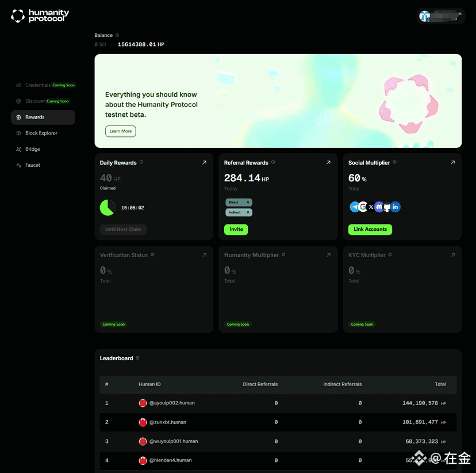Select Rewards in the sidebar
Viewport: 476px width, 473px height.
[x=43, y=117]
